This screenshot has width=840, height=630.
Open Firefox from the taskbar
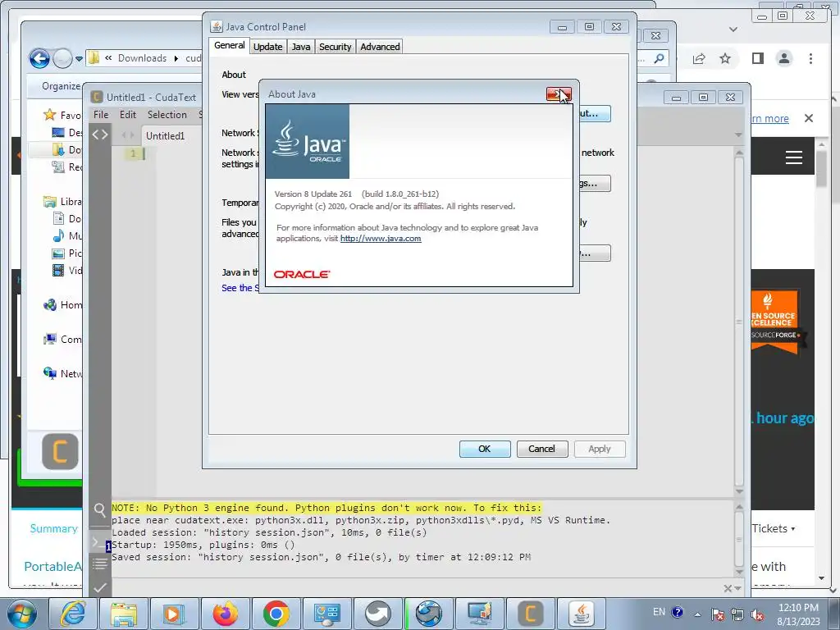[x=225, y=614]
